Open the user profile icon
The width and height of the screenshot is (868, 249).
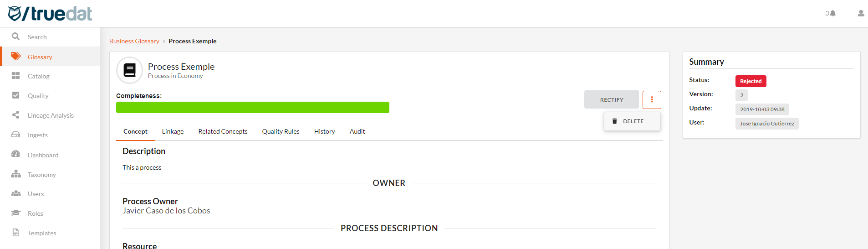tap(861, 13)
